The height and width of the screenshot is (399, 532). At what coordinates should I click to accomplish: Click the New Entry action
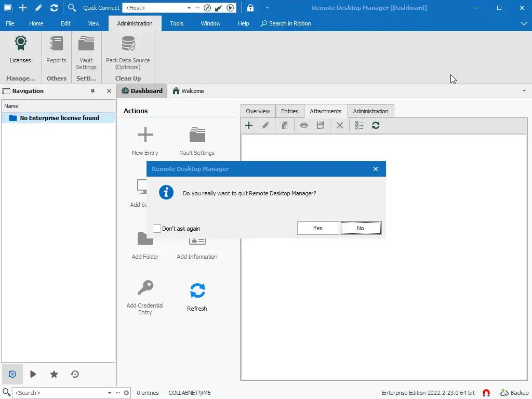click(x=145, y=141)
